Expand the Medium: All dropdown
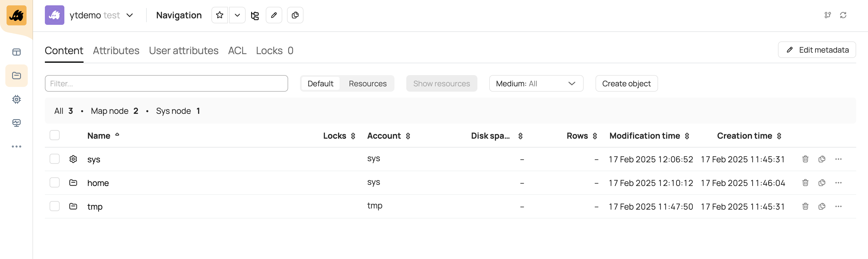The width and height of the screenshot is (868, 259). pyautogui.click(x=536, y=84)
